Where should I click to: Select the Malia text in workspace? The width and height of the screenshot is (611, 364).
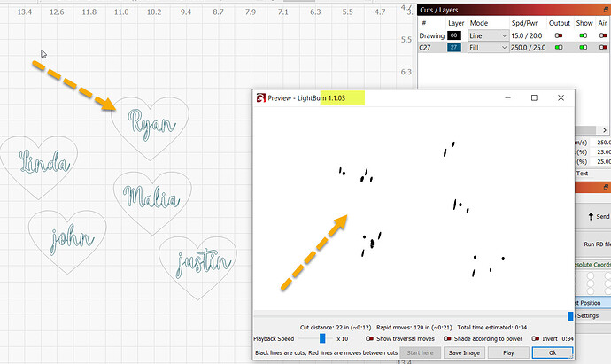(x=151, y=197)
